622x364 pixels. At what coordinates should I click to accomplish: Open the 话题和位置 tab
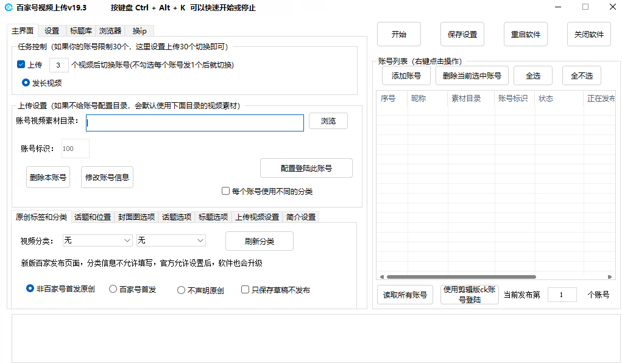click(x=93, y=217)
